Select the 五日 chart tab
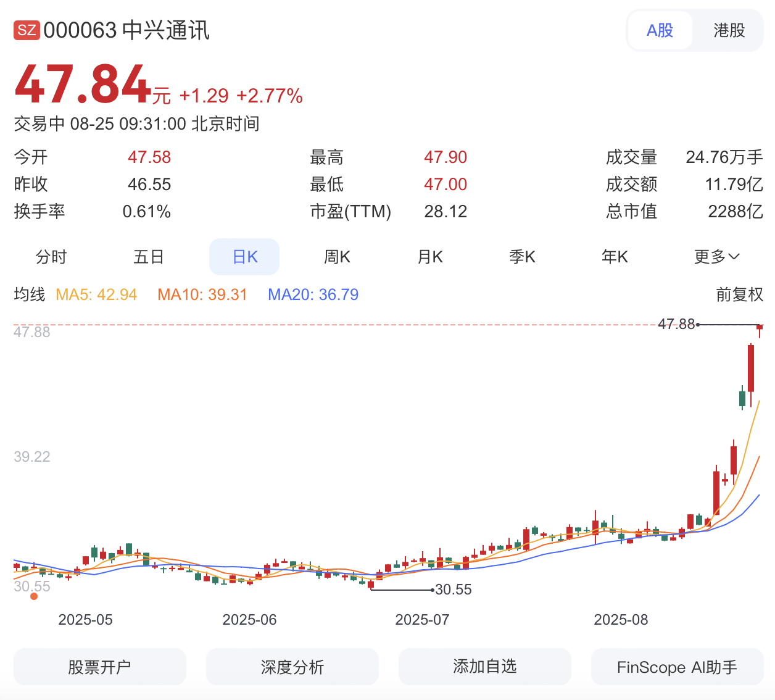775x700 pixels. point(149,257)
